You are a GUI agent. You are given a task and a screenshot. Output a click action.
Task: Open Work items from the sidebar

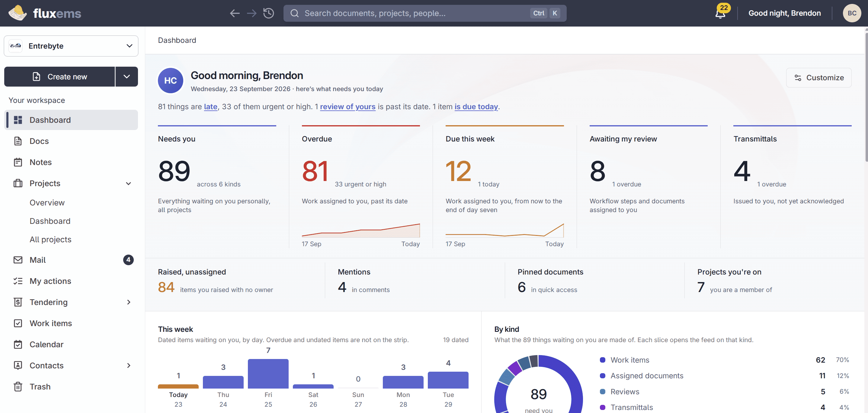(71, 323)
